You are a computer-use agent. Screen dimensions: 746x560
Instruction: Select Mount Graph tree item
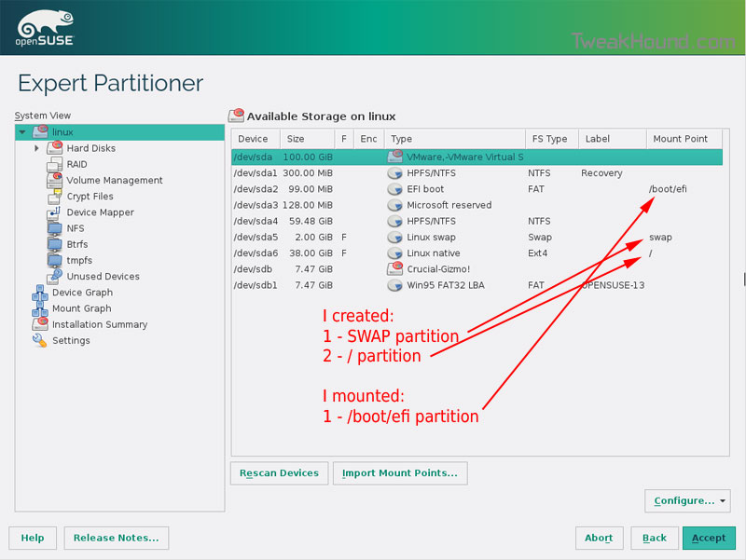(82, 308)
